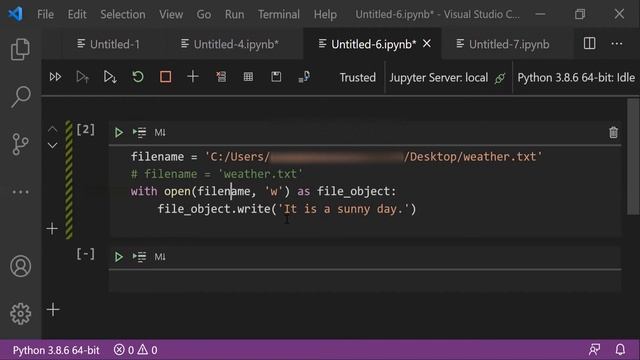Open the Explorer view in the activity bar
The height and width of the screenshot is (360, 640).
coord(20,49)
